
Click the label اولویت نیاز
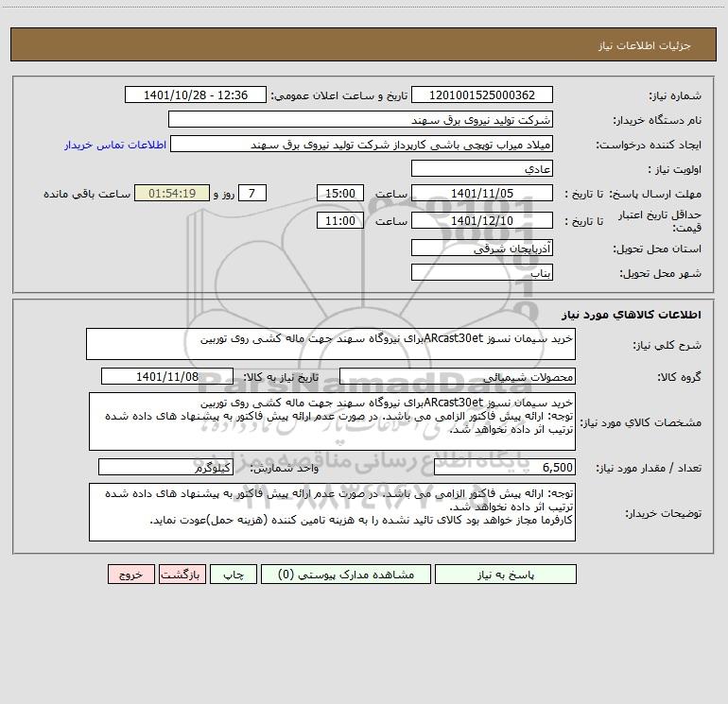(x=675, y=169)
